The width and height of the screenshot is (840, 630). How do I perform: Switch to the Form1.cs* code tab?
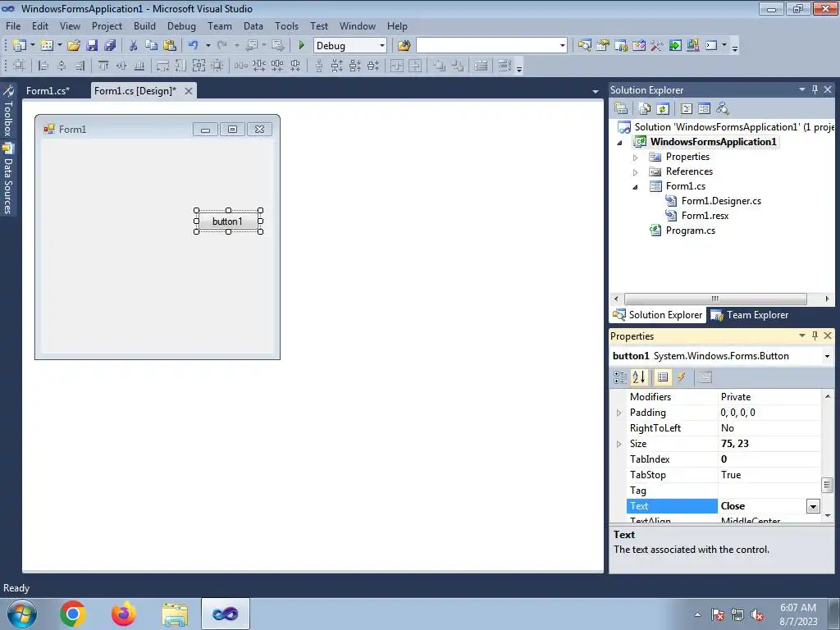[48, 90]
